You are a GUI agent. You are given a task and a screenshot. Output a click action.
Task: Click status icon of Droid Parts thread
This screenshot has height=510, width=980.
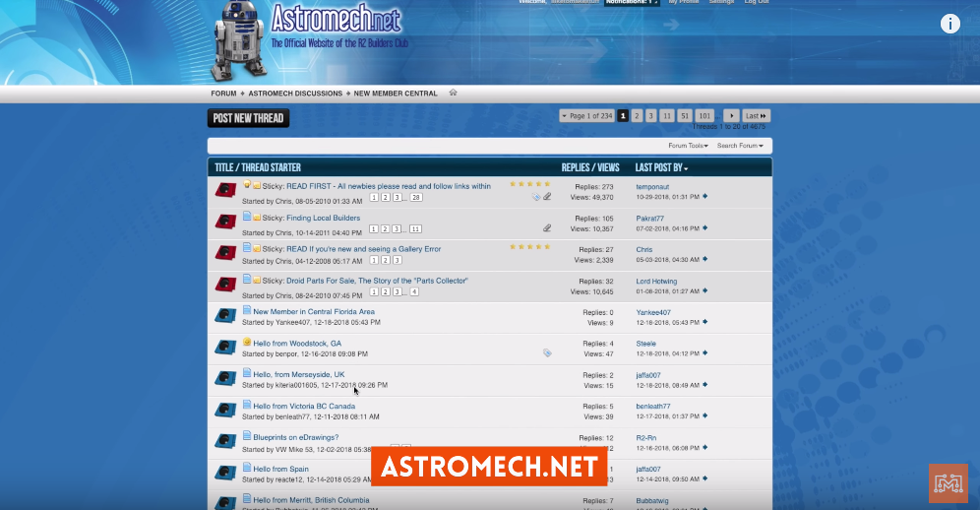coord(225,285)
